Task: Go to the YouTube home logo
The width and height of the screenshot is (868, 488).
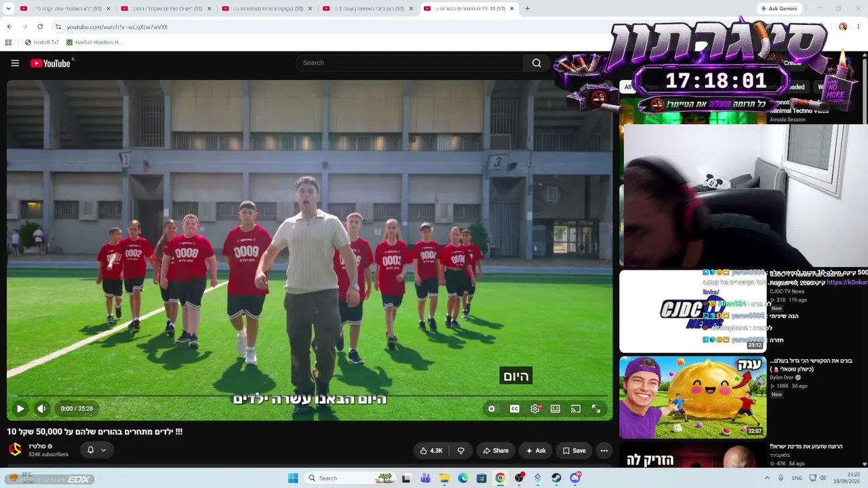Action: coord(51,63)
